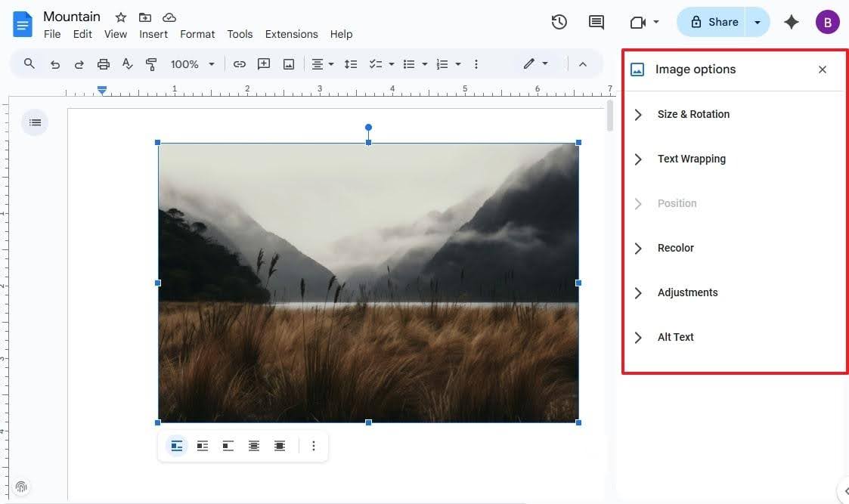Search the menus with magnifier icon
The image size is (849, 504).
coord(29,64)
